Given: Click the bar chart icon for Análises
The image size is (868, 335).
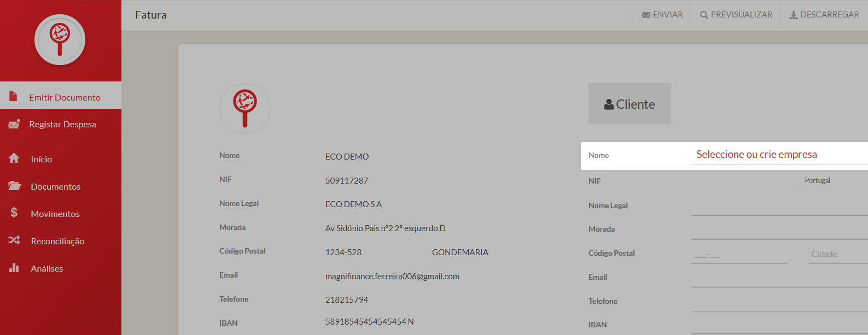Looking at the screenshot, I should point(14,268).
